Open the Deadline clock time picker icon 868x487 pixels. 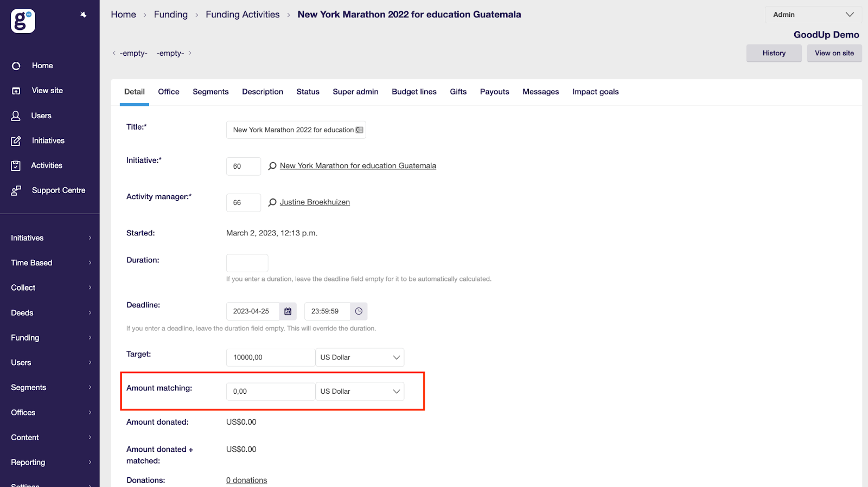(x=359, y=311)
